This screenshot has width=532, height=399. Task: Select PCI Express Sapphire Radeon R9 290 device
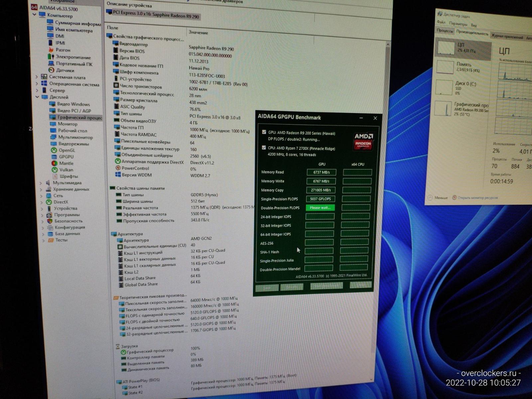click(153, 14)
